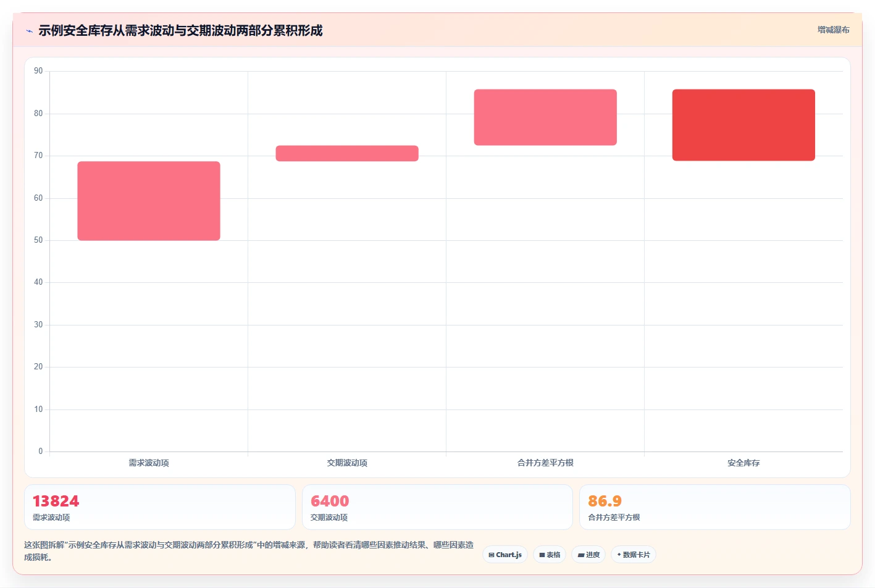This screenshot has width=875, height=588.
Task: Click the 增减瀑布 tag in the header
Action: (833, 30)
